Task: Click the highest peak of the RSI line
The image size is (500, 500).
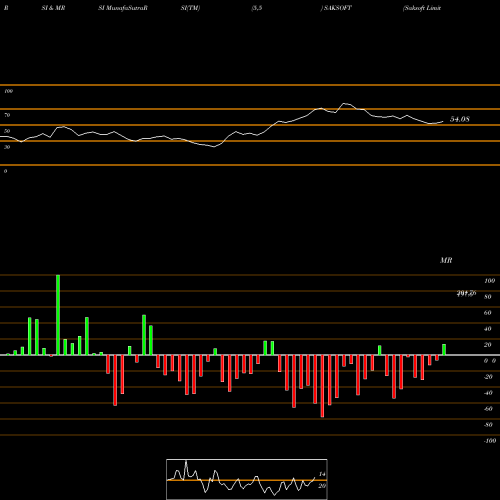Action: (x=345, y=103)
